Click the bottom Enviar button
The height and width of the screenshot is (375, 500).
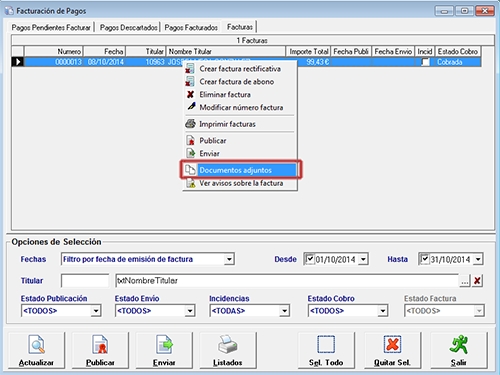pyautogui.click(x=164, y=350)
